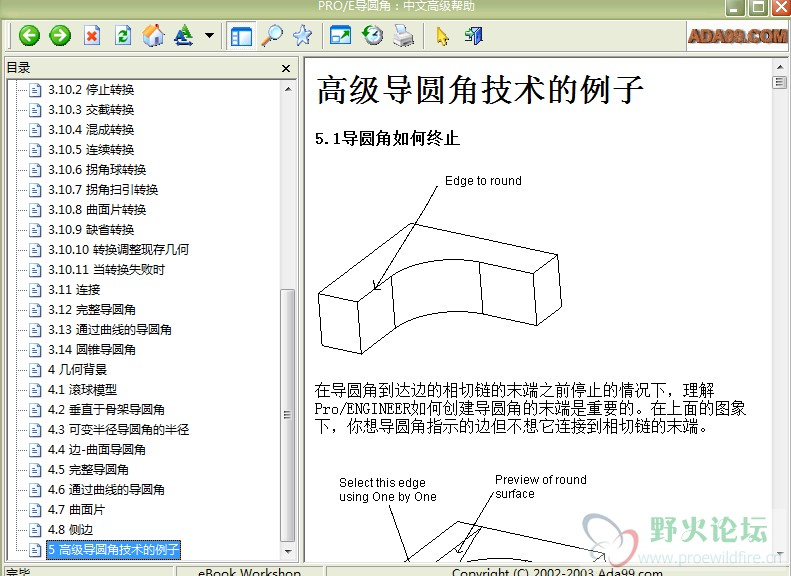
Task: Open topic 3.10.3 交截转换
Action: click(91, 109)
